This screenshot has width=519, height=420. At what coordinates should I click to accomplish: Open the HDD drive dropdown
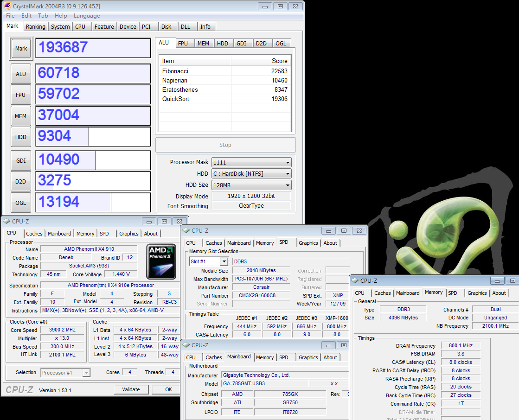251,174
